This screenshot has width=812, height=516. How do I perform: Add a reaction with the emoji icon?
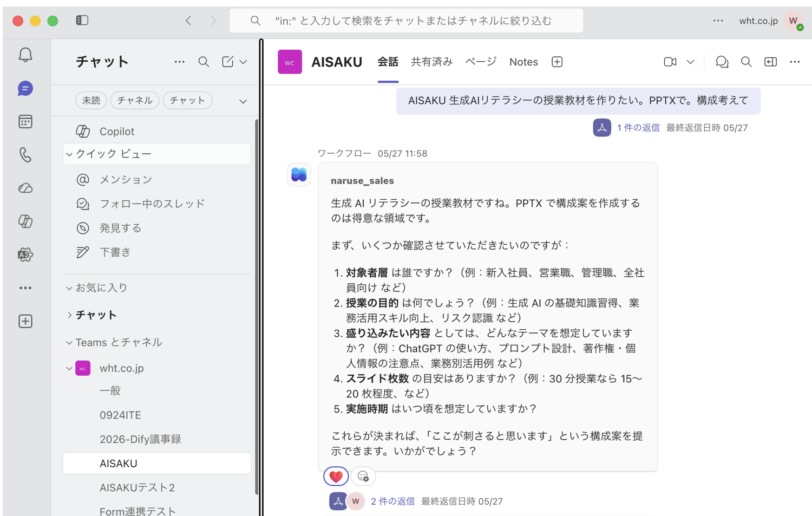point(363,476)
